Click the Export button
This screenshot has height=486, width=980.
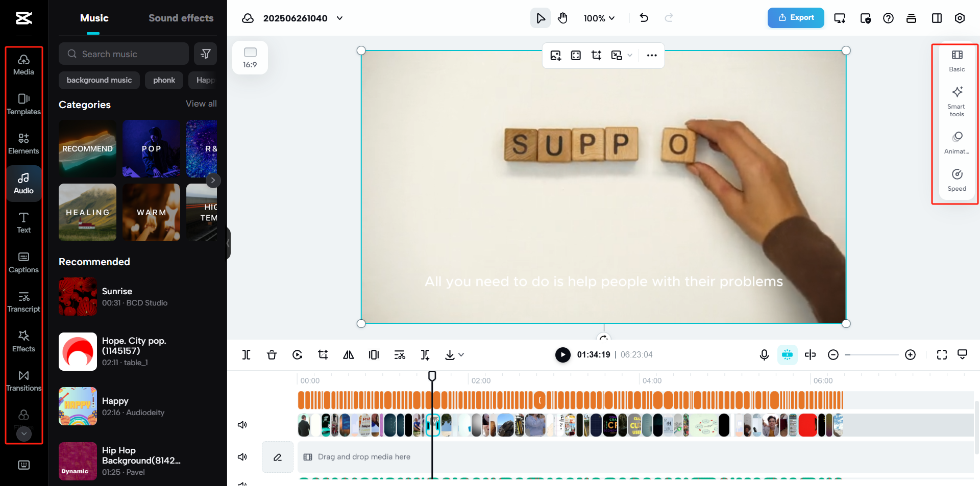[796, 18]
